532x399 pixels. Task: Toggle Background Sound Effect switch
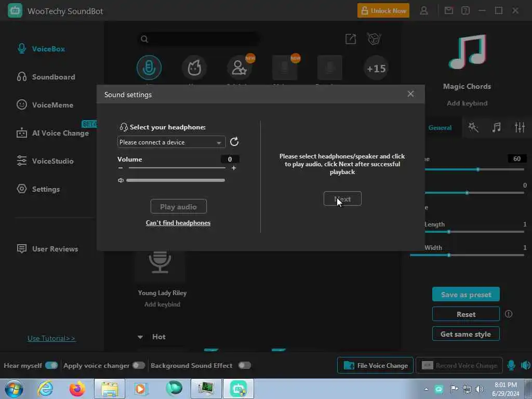tap(245, 365)
